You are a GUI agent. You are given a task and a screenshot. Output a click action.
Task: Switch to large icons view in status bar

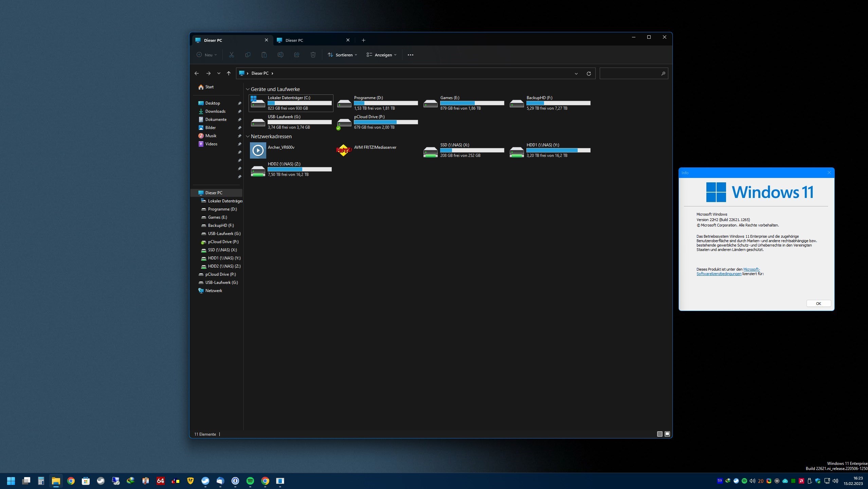(667, 434)
